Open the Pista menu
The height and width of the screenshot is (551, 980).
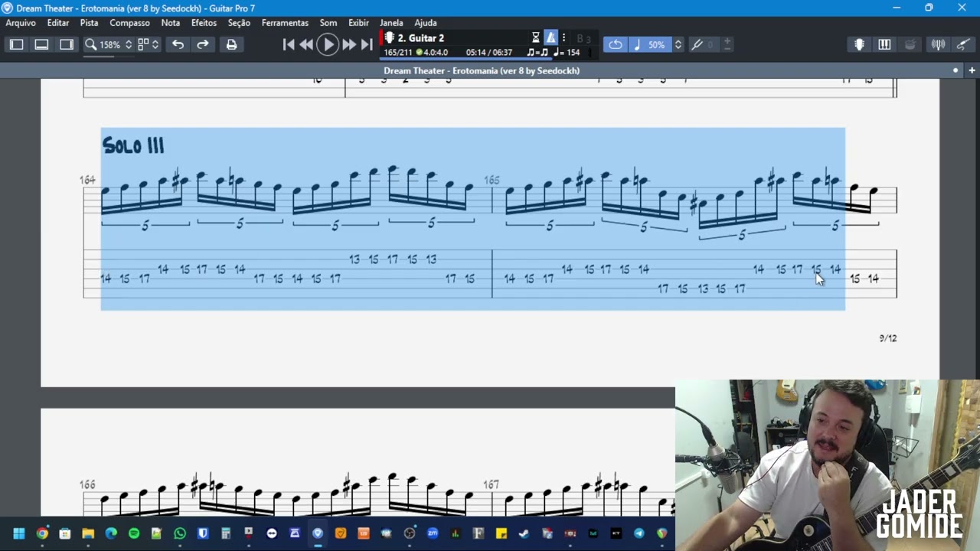[x=90, y=23]
